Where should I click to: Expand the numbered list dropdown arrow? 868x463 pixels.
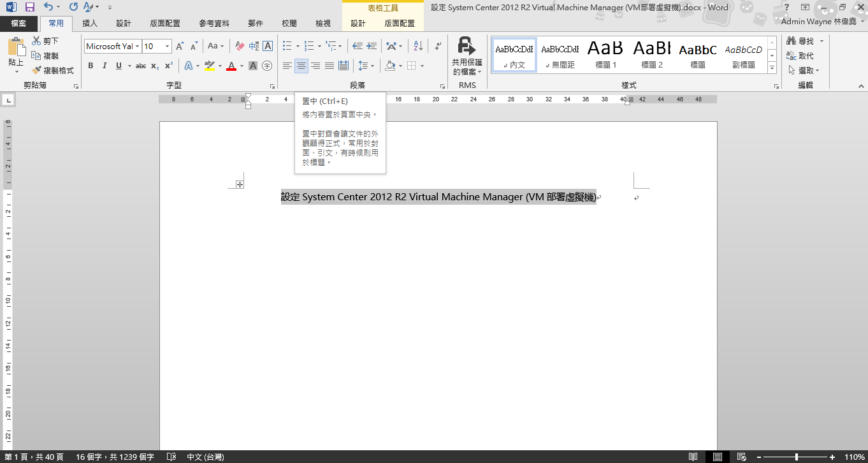point(319,46)
